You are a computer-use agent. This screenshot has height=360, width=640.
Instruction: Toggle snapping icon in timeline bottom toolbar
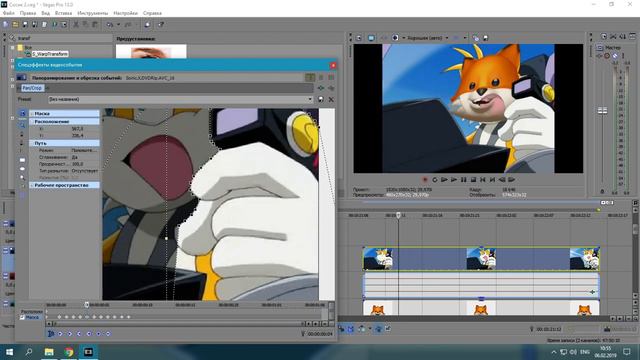coord(341,329)
